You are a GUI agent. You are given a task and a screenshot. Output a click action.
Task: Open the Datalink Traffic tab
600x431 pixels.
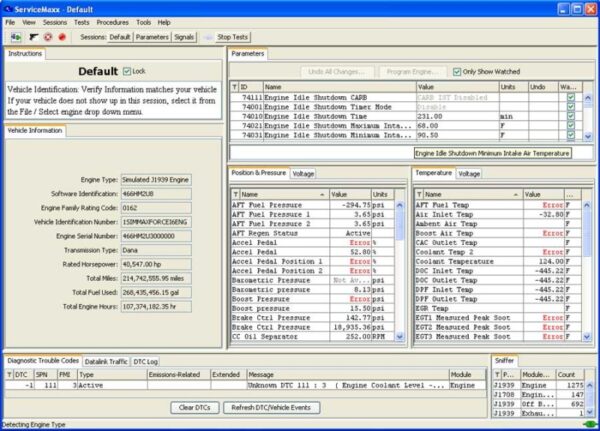point(106,361)
